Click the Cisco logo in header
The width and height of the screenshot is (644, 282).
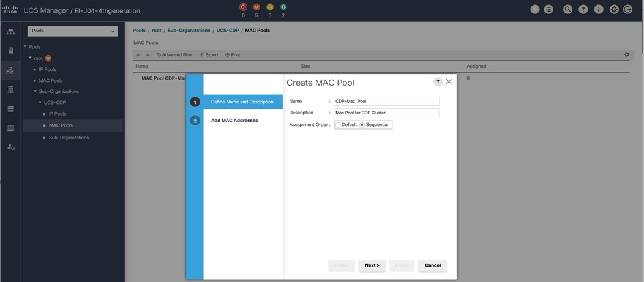tap(10, 9)
